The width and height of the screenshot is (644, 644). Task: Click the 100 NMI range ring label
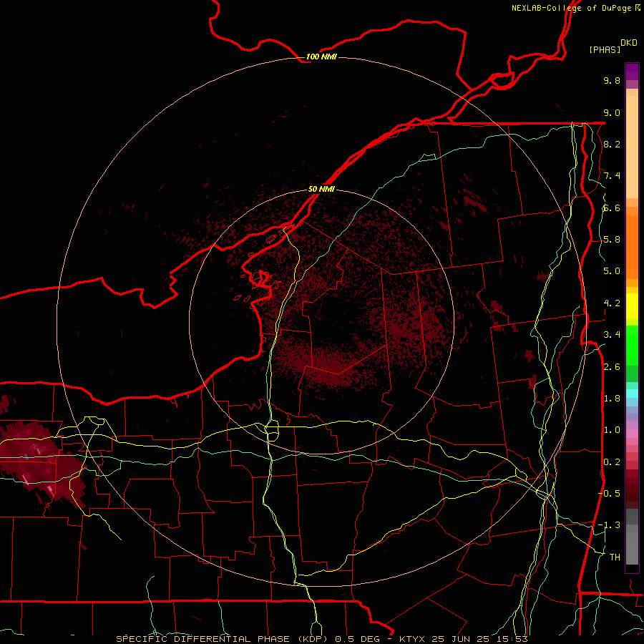[x=321, y=57]
